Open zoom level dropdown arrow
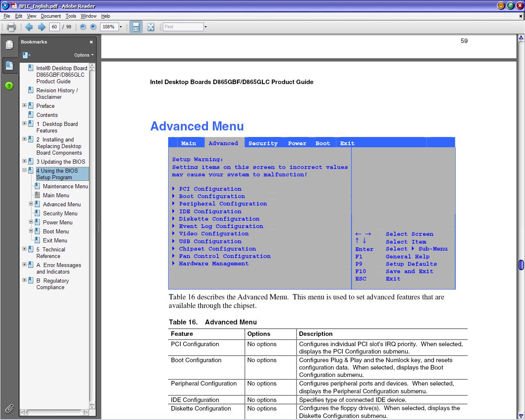Screen dimensions: 525x420 [121, 27]
